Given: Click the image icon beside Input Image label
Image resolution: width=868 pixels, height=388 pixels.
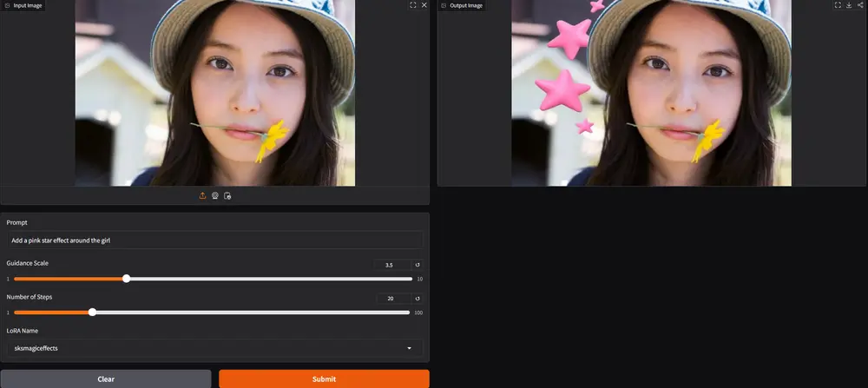Looking at the screenshot, I should click(x=7, y=5).
